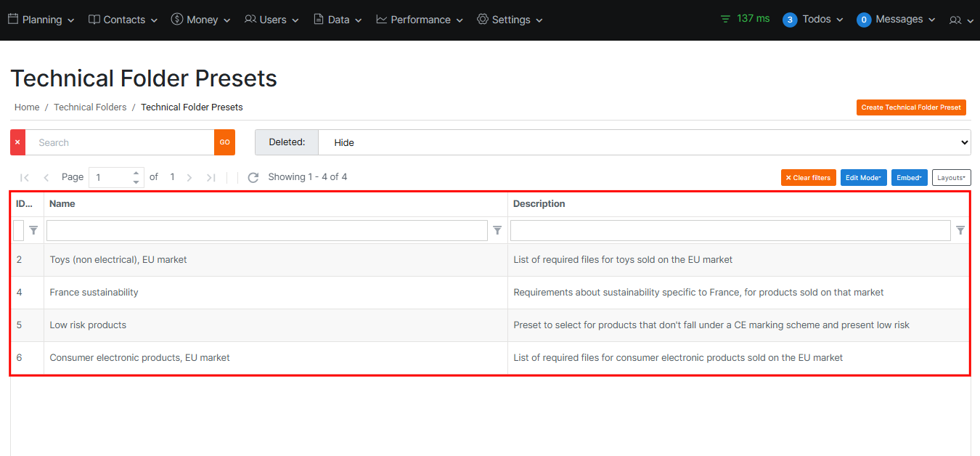Open the Deleted filter dropdown
The width and height of the screenshot is (980, 456).
tap(644, 142)
